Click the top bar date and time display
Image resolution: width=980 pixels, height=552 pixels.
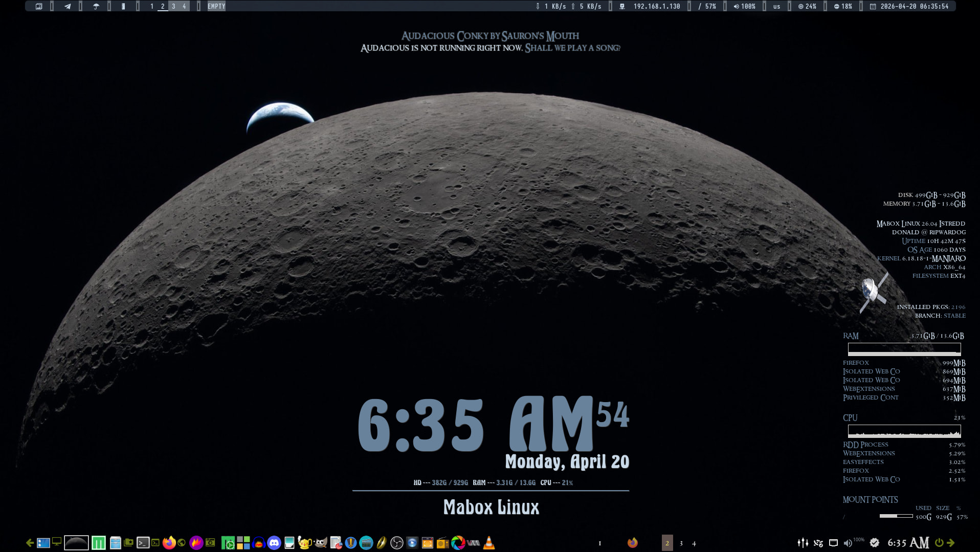click(914, 7)
